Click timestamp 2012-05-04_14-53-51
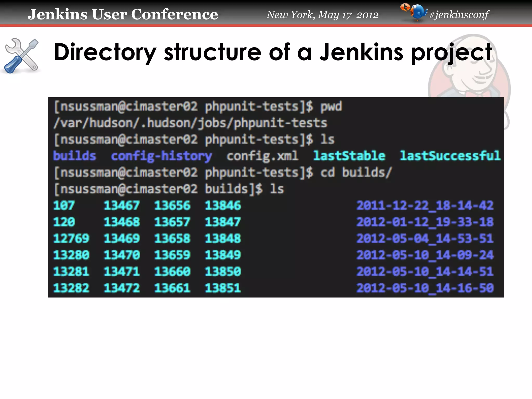 (x=425, y=239)
